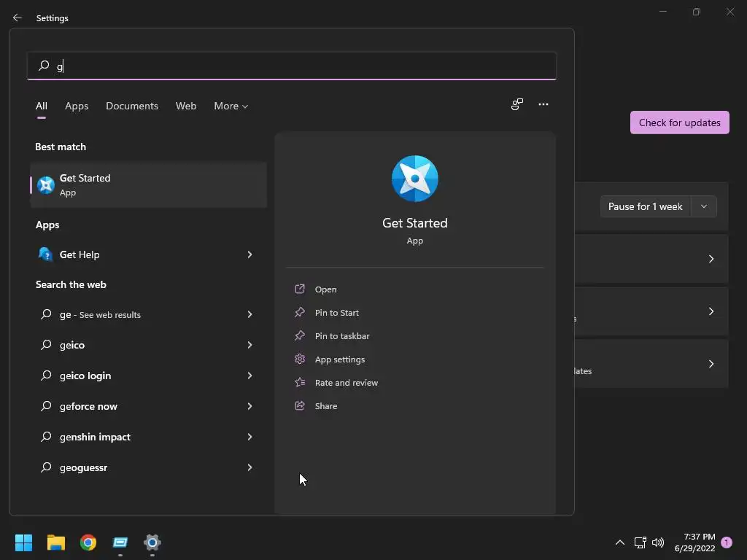This screenshot has height=560, width=747.
Task: Show hidden tray icons chevron
Action: (620, 542)
